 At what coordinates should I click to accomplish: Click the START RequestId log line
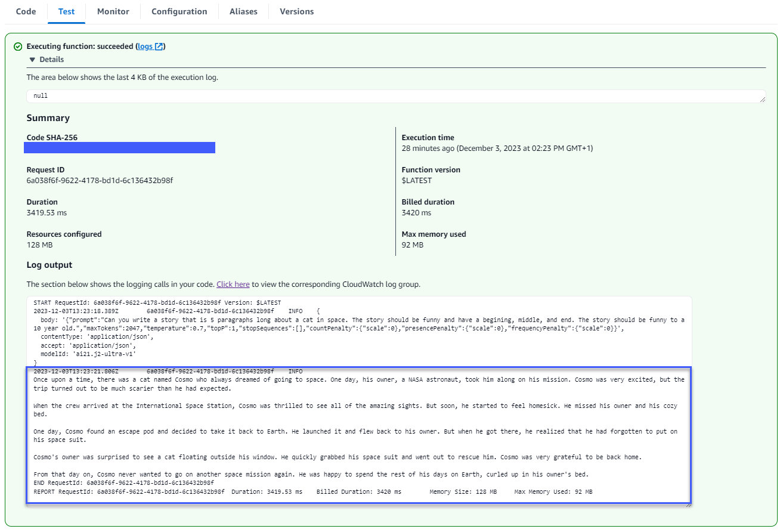click(157, 303)
